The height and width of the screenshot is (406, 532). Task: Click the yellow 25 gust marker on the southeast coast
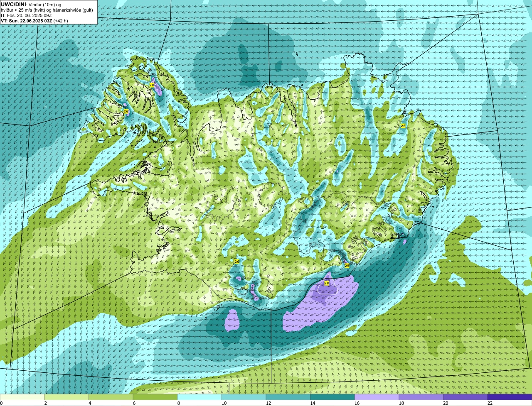click(x=347, y=265)
